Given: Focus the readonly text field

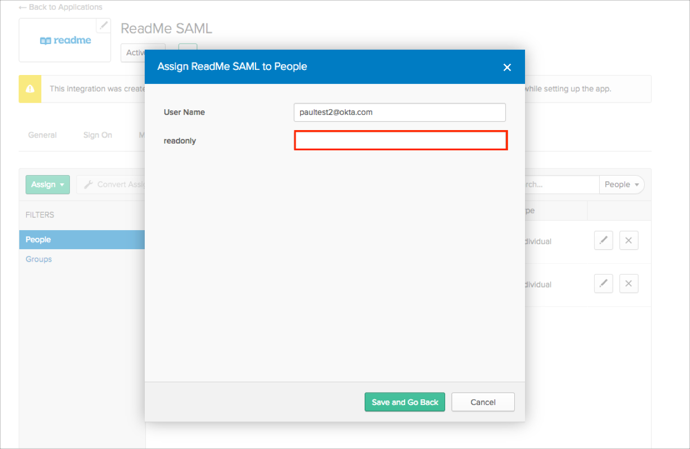Looking at the screenshot, I should (x=400, y=141).
